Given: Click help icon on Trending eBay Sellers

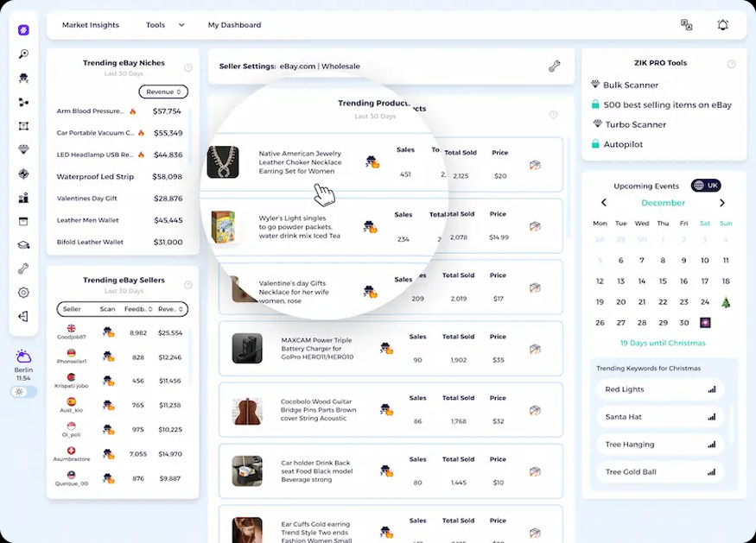Looking at the screenshot, I should click(188, 285).
